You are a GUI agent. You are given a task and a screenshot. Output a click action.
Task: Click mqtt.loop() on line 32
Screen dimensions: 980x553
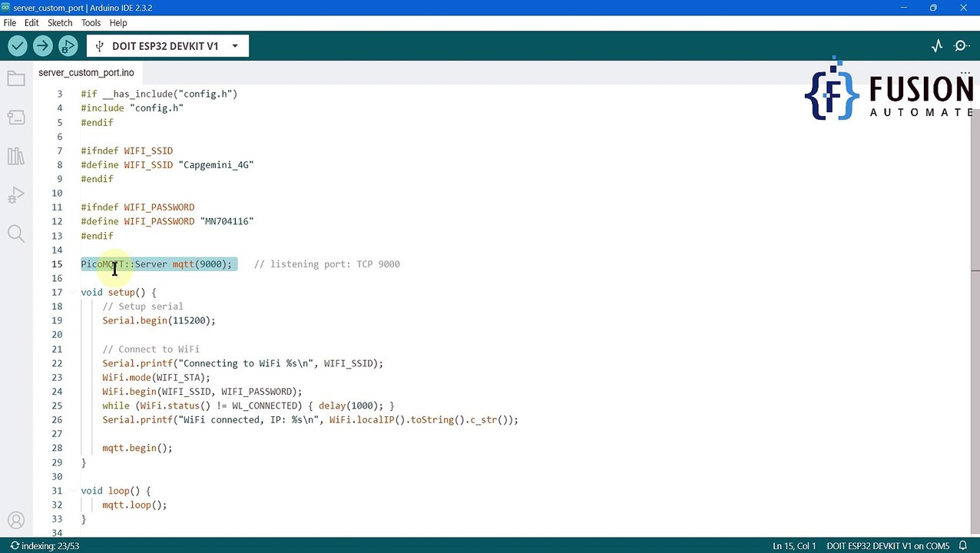134,505
